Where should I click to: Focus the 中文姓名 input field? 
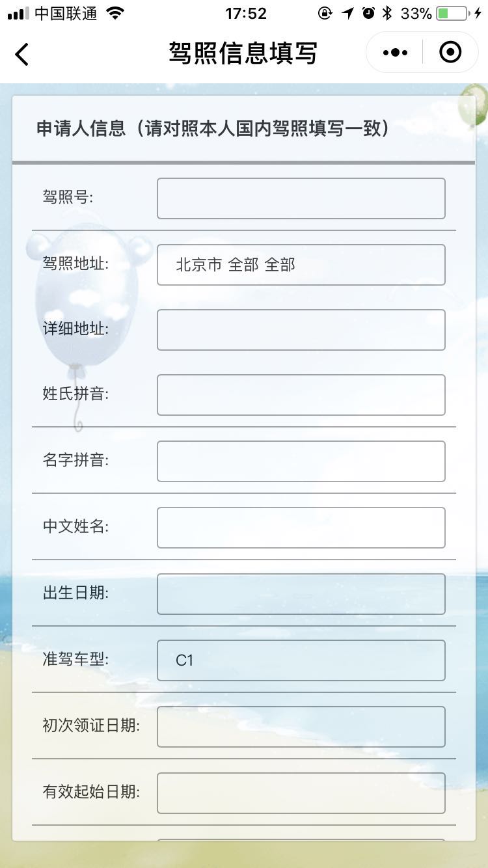(x=301, y=528)
